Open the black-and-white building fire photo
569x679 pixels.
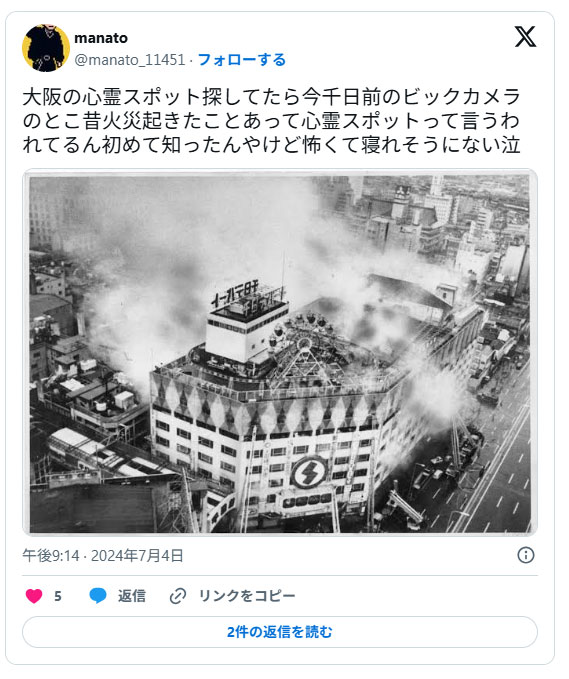[280, 352]
